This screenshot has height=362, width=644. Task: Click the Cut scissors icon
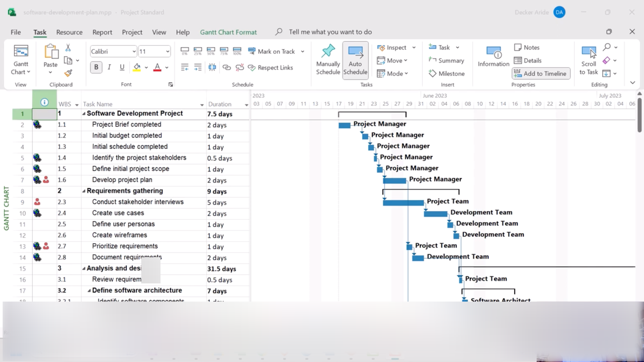68,48
